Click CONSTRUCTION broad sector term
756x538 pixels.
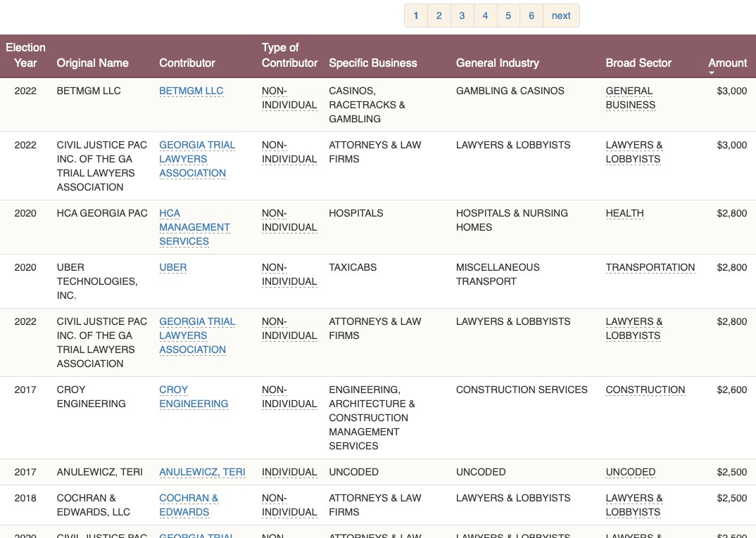645,390
